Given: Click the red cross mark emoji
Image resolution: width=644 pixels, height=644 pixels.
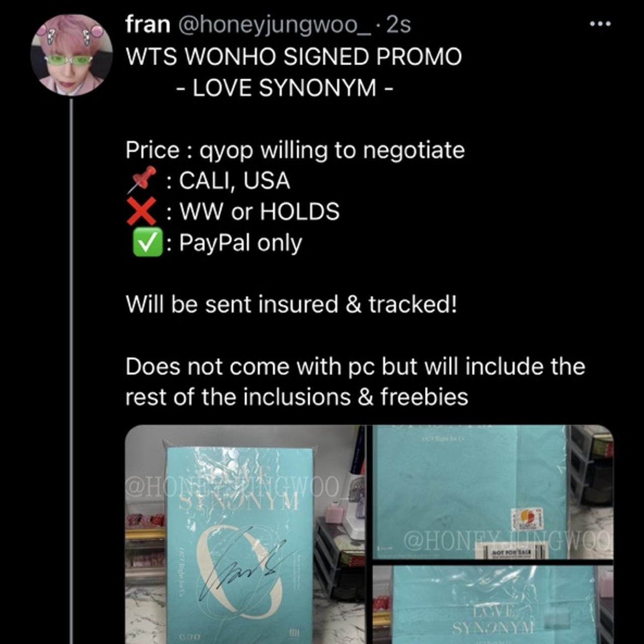Looking at the screenshot, I should 141,212.
